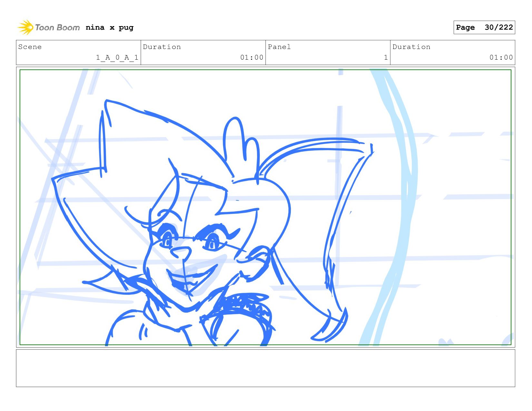Screen dimensions: 532x411
Task: Select the 'nina x pug' project title
Action: (x=110, y=27)
